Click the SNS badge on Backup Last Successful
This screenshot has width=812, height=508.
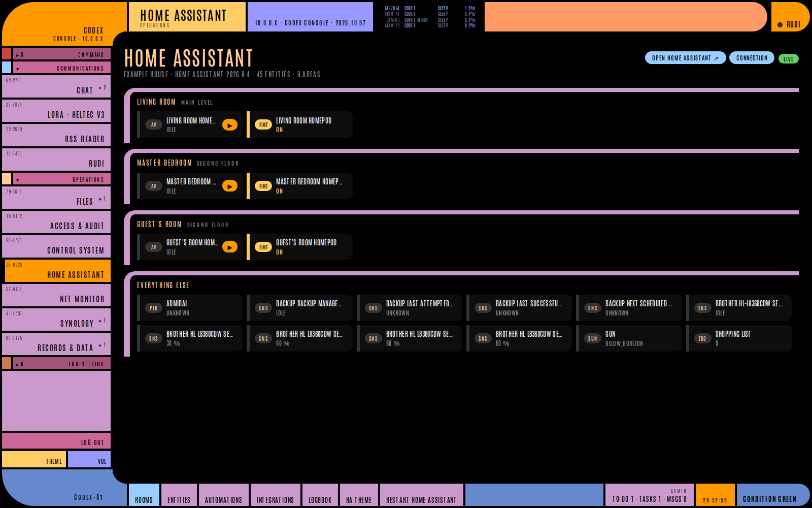(x=483, y=308)
